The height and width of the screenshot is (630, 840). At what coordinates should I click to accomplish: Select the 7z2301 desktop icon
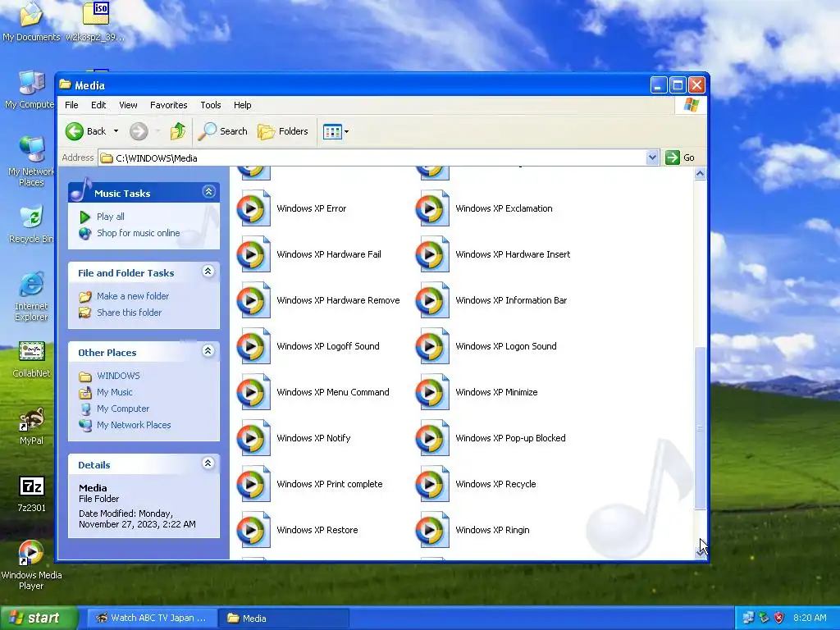[x=32, y=493]
